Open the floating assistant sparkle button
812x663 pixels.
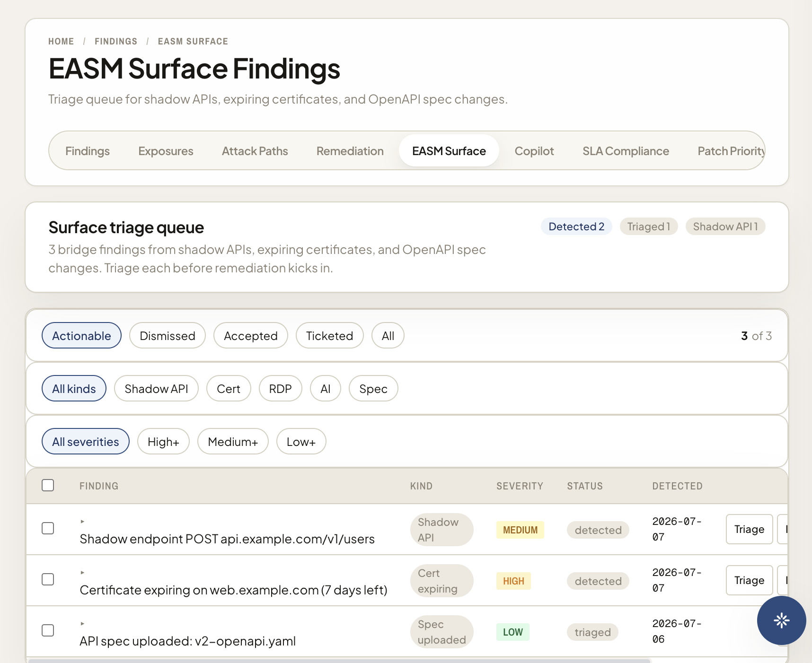[x=781, y=620]
